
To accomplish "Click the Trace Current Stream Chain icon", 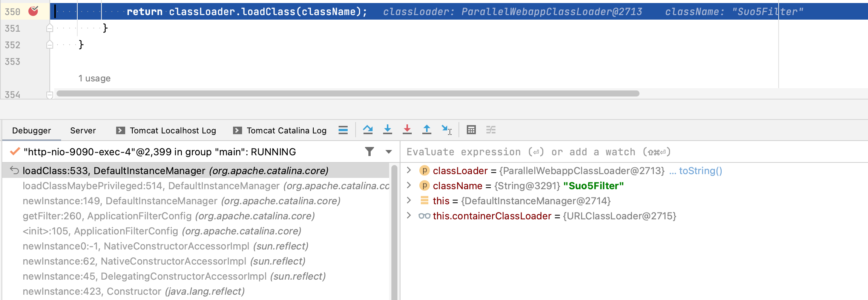I will [x=491, y=130].
